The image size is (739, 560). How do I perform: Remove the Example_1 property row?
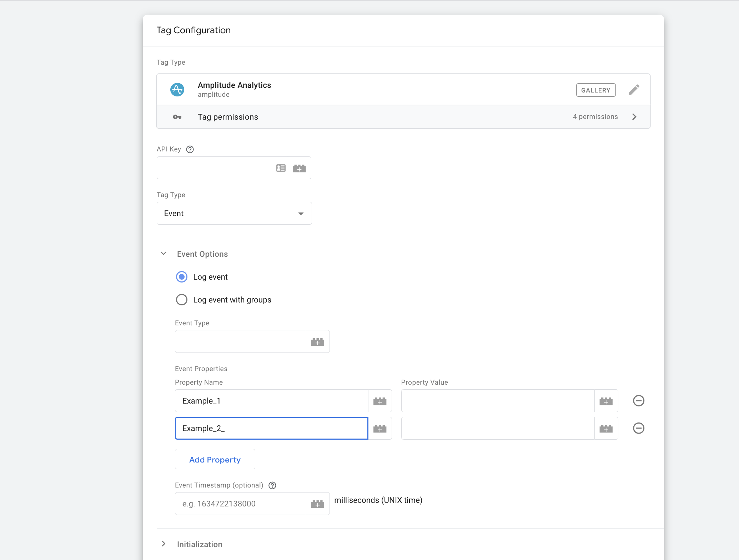pyautogui.click(x=638, y=401)
